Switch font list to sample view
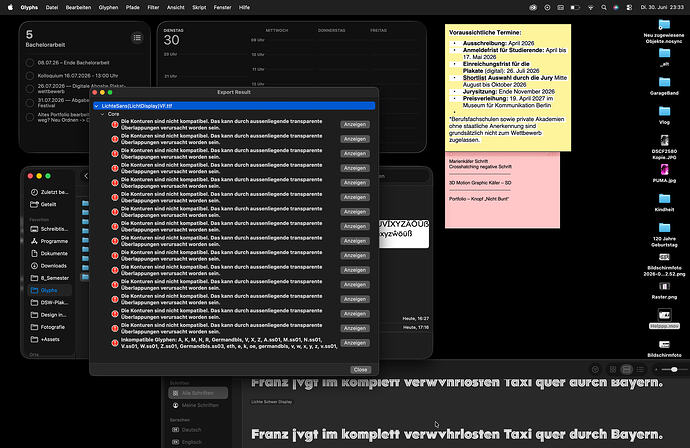Screen dimensions: 690x448 [x=626, y=370]
